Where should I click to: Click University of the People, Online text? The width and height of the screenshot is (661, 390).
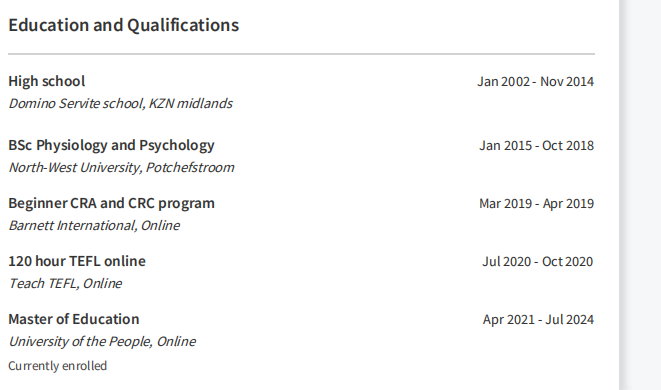click(x=102, y=342)
